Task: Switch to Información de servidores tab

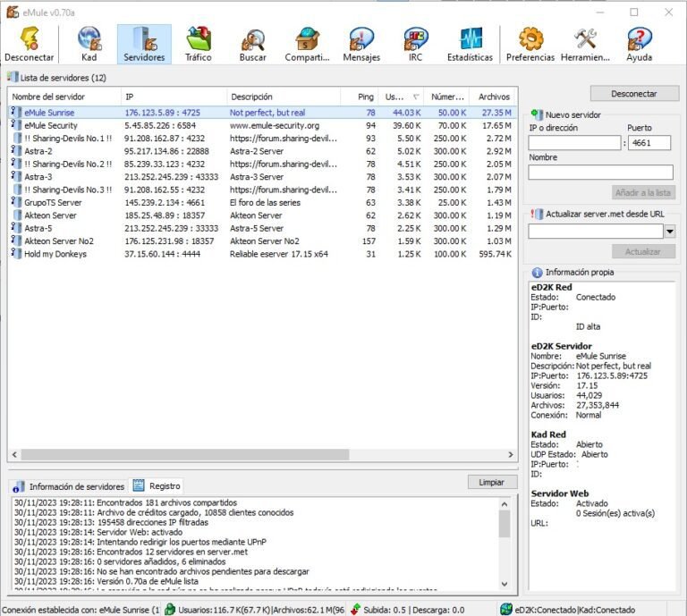Action: click(68, 486)
